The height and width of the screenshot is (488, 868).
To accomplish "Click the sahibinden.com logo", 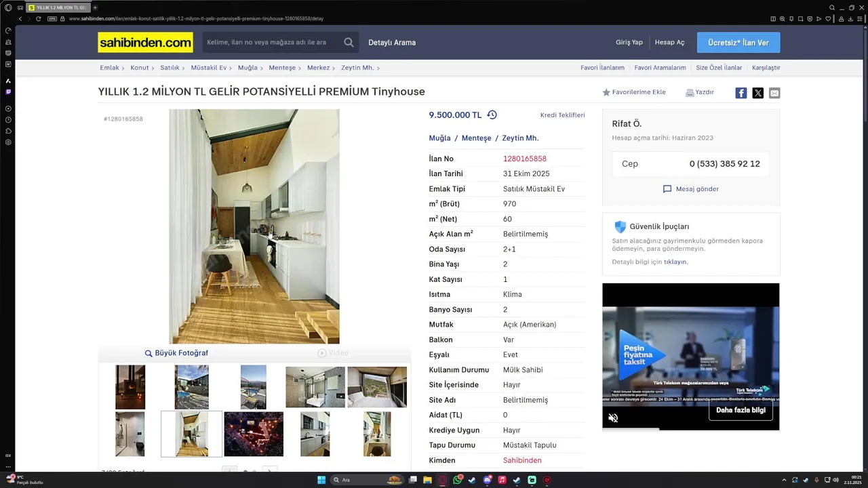I will tap(145, 43).
